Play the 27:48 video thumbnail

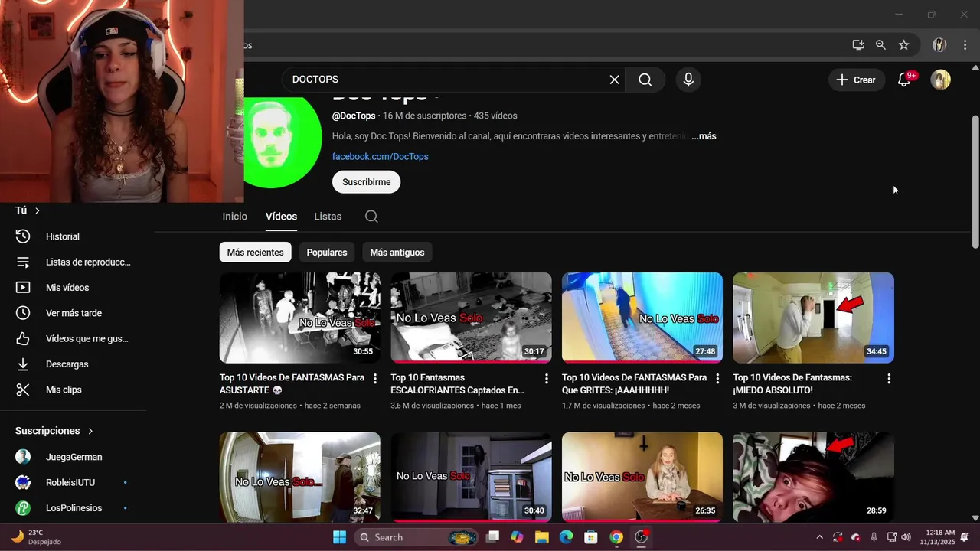coord(642,318)
